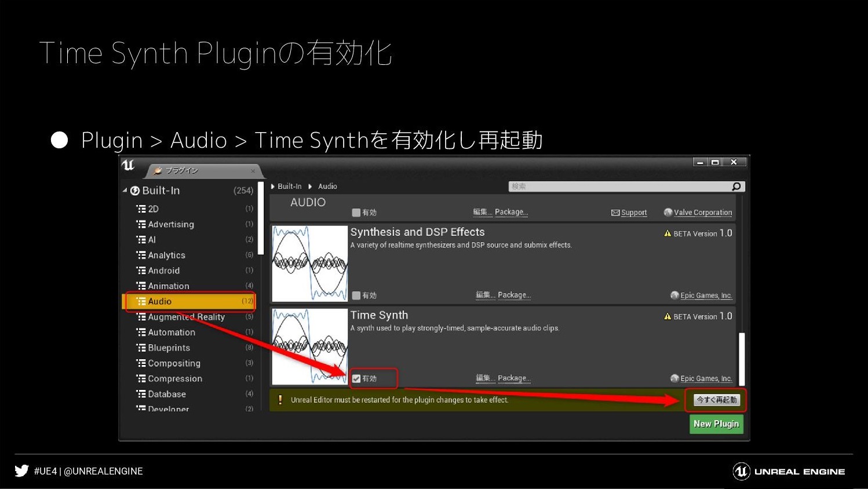Image resolution: width=868 pixels, height=489 pixels.
Task: Toggle the Time Synth 有効 checkbox
Action: pyautogui.click(x=356, y=378)
